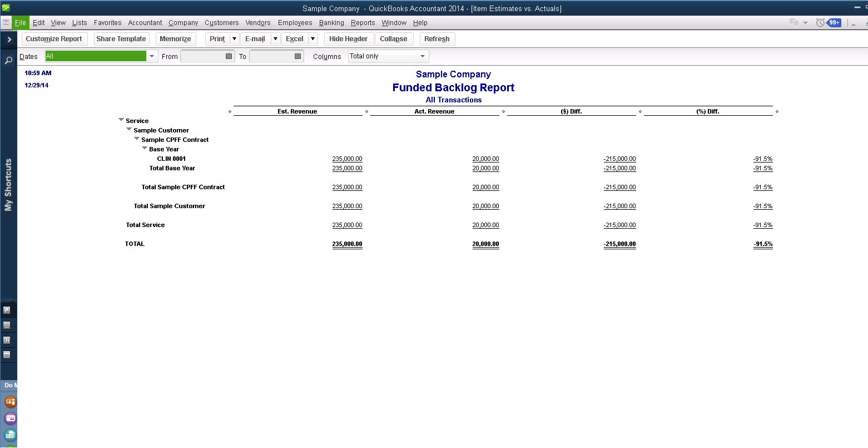
Task: Collapse the Service row triangle
Action: [121, 120]
